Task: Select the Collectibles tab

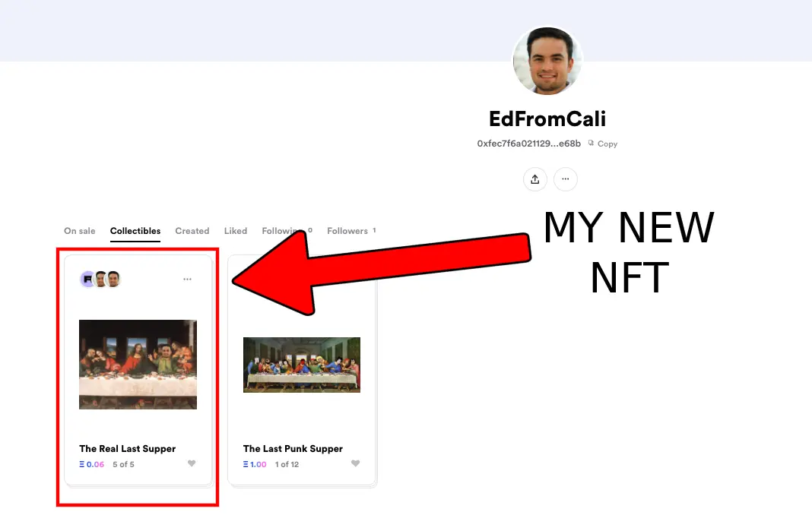Action: pyautogui.click(x=135, y=231)
